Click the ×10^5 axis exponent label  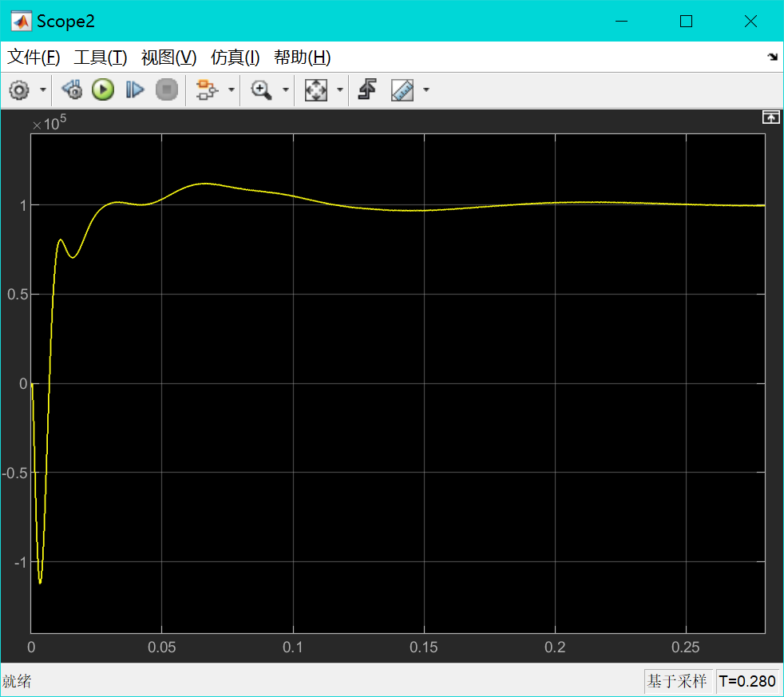coord(49,123)
